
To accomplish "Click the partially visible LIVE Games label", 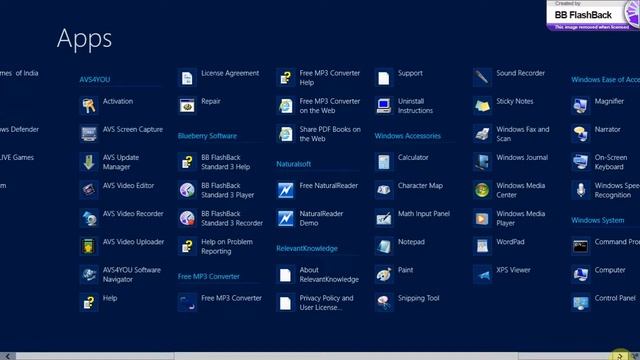I will coord(17,158).
